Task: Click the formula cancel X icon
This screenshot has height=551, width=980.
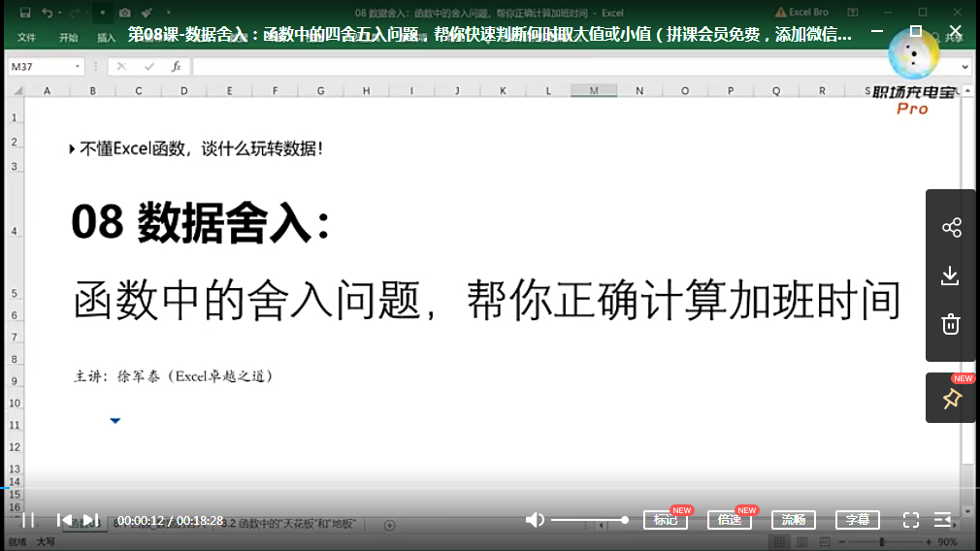Action: (121, 66)
